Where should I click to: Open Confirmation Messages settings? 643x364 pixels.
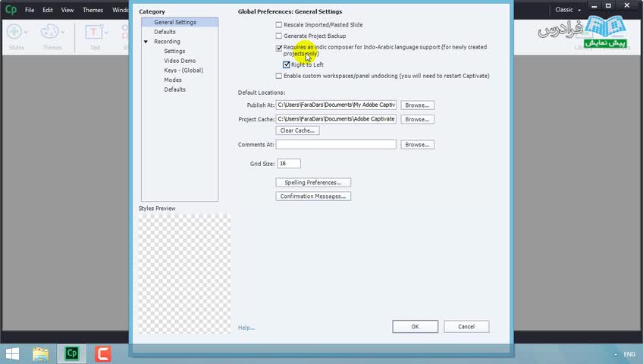pos(313,196)
